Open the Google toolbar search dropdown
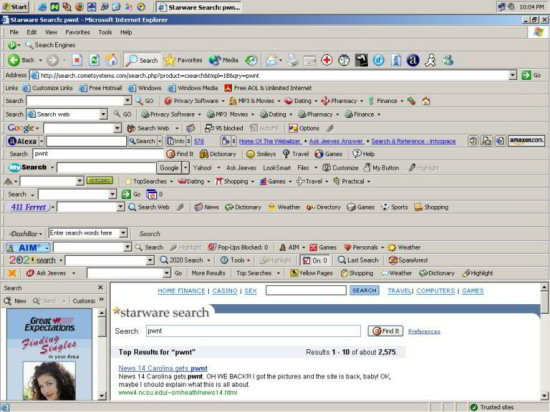The height and width of the screenshot is (412, 550). [118, 128]
